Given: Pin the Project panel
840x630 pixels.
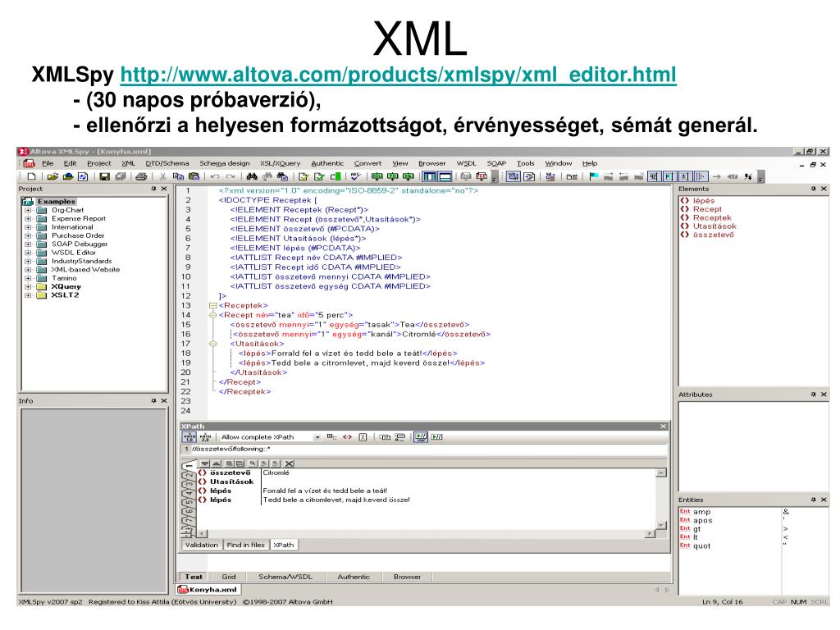Looking at the screenshot, I should tap(153, 189).
